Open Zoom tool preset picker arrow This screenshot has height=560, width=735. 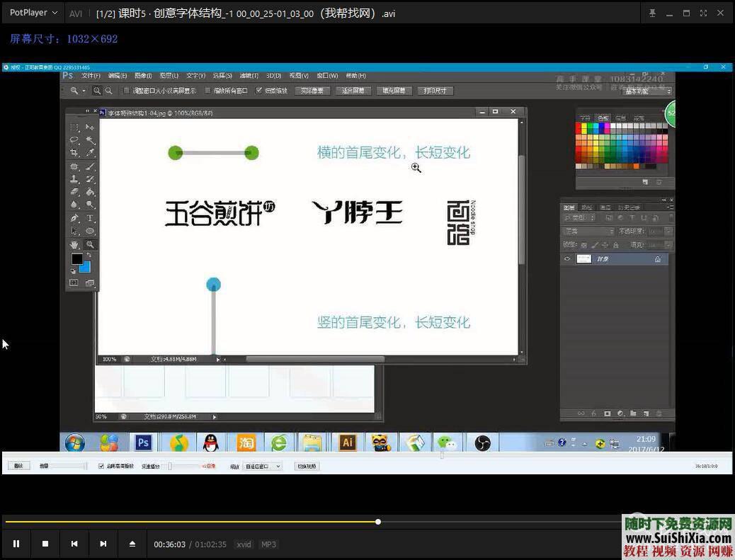tap(84, 91)
